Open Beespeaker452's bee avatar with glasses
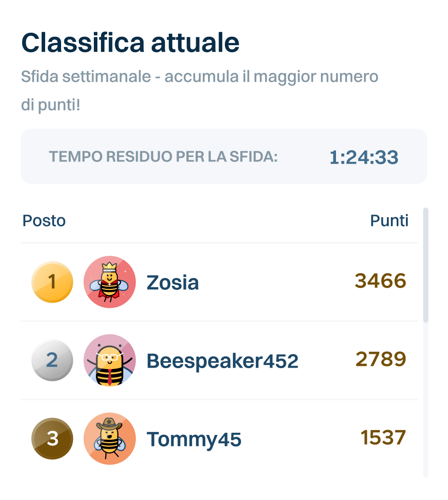The width and height of the screenshot is (448, 500). [x=109, y=360]
